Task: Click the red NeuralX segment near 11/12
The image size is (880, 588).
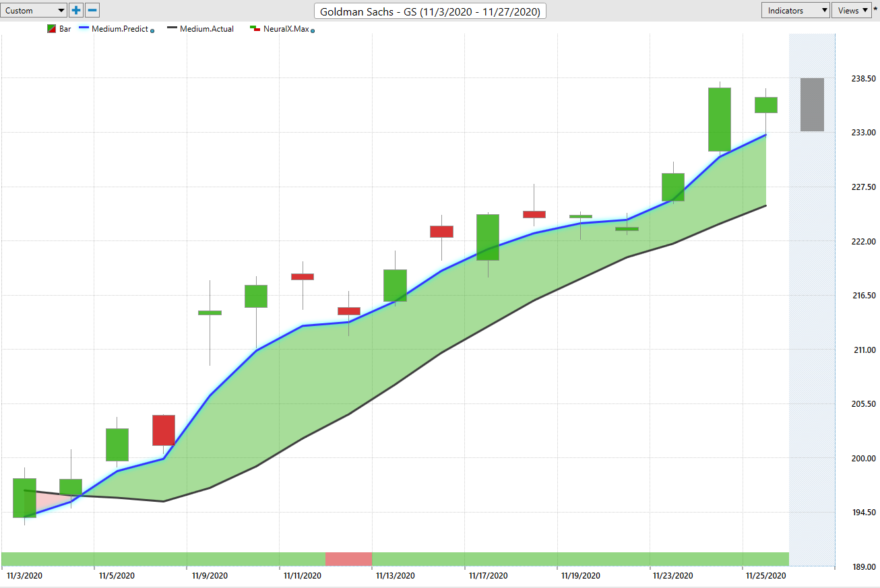Action: coord(348,558)
